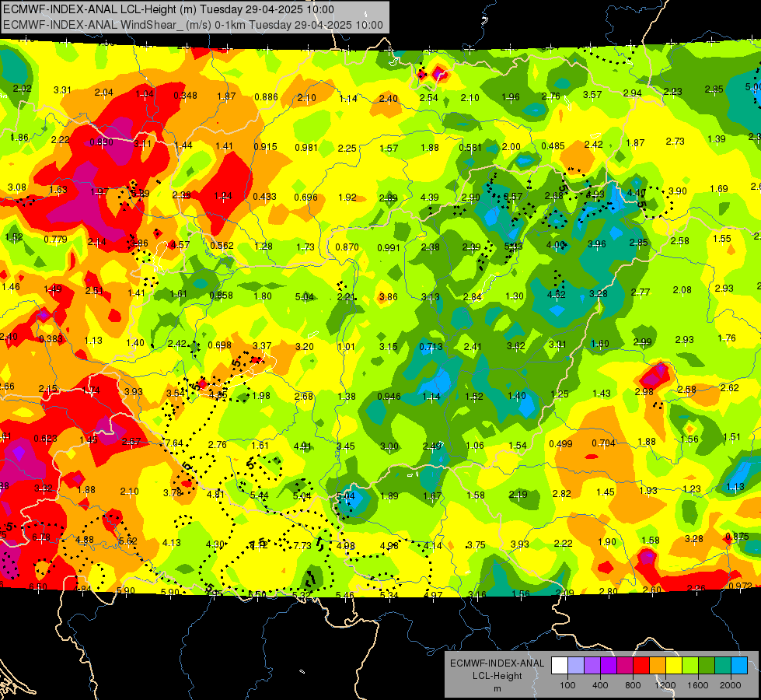Click the wind shear value 1.24
The image size is (761, 700).
pos(223,196)
